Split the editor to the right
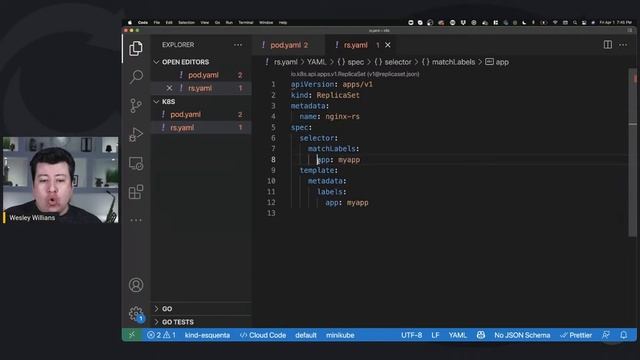Screen dimensions: 640x360 click(608, 44)
